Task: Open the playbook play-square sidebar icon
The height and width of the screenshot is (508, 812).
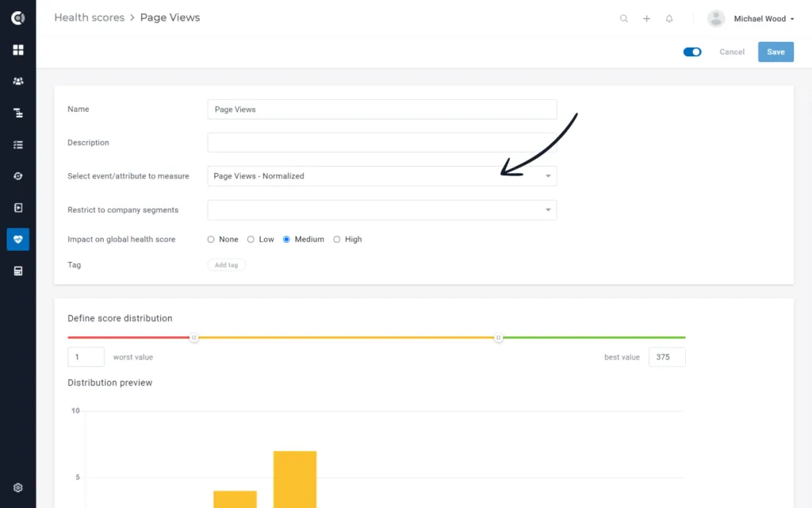Action: pyautogui.click(x=18, y=208)
